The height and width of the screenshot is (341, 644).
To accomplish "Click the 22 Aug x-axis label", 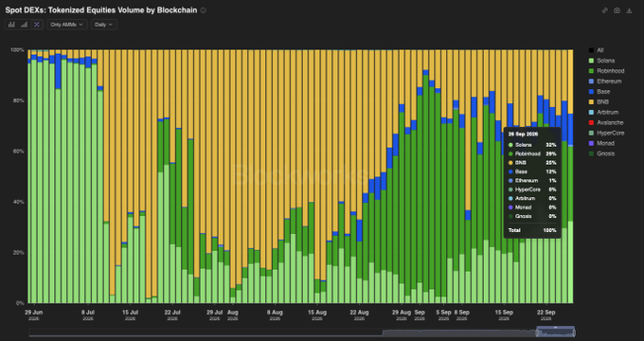I will (359, 313).
